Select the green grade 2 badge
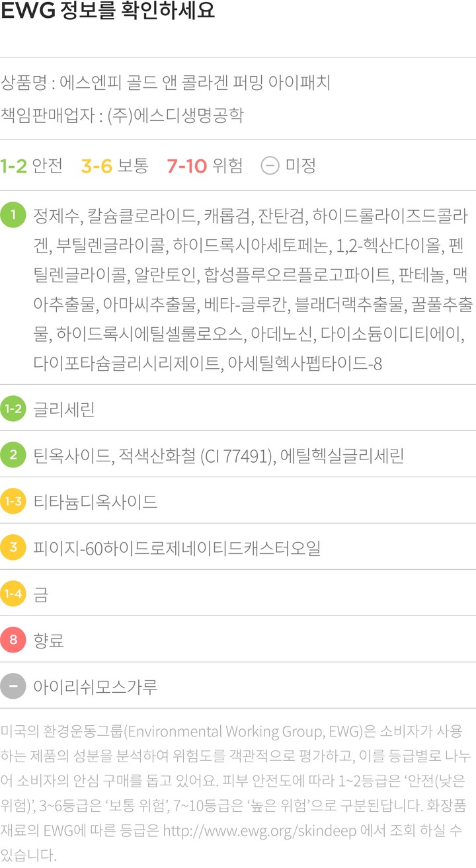The height and width of the screenshot is (868, 476). (13, 455)
